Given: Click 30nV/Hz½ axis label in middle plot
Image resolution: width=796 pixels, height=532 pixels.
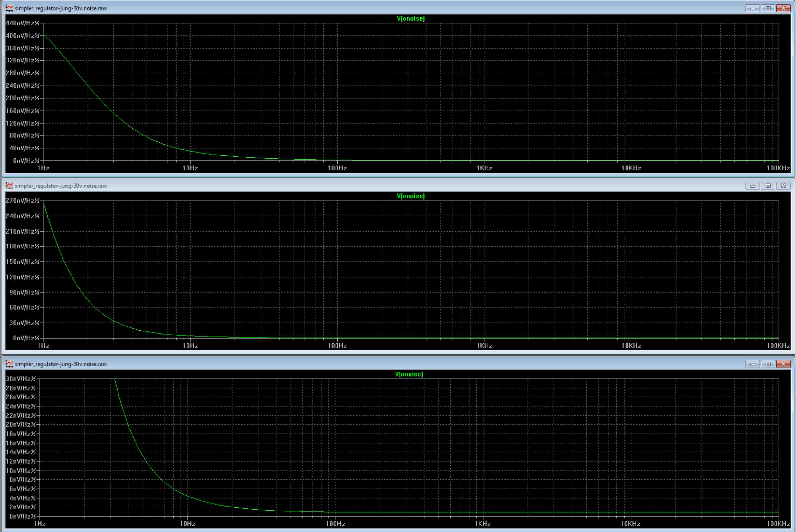Looking at the screenshot, I should pos(25,323).
